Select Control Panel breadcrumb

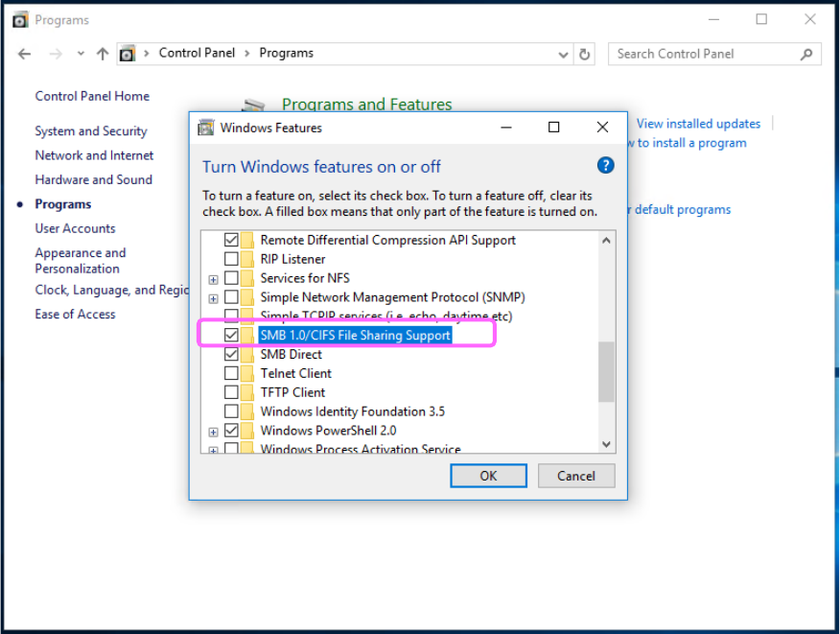(197, 53)
